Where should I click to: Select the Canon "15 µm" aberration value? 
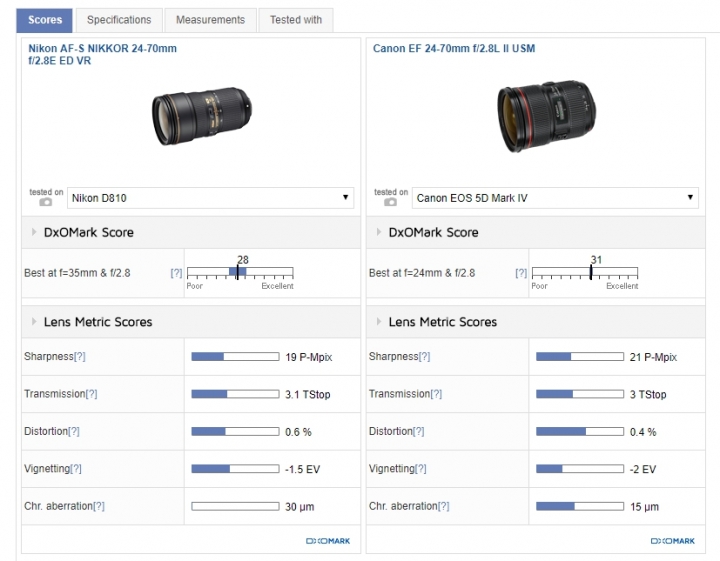coord(644,507)
